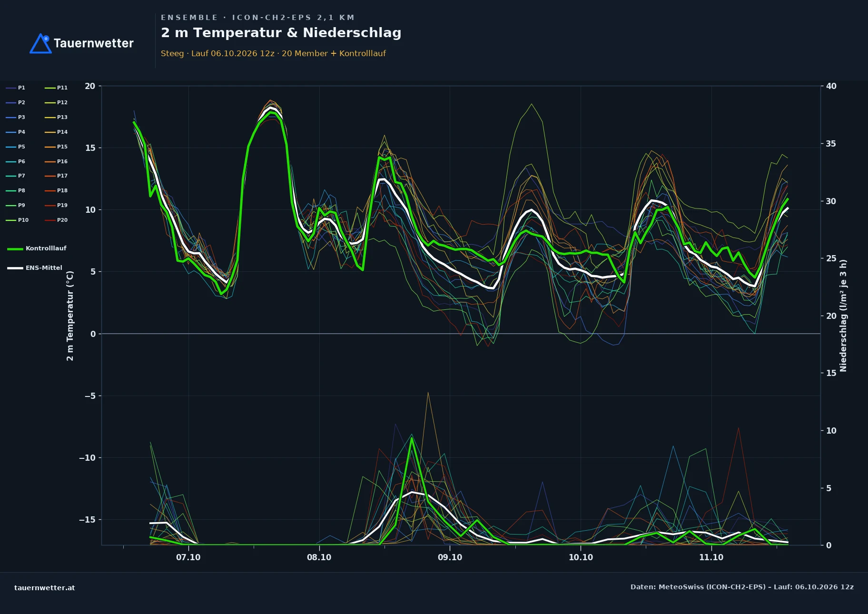Click legend entry P4
The image size is (868, 614).
pos(16,132)
